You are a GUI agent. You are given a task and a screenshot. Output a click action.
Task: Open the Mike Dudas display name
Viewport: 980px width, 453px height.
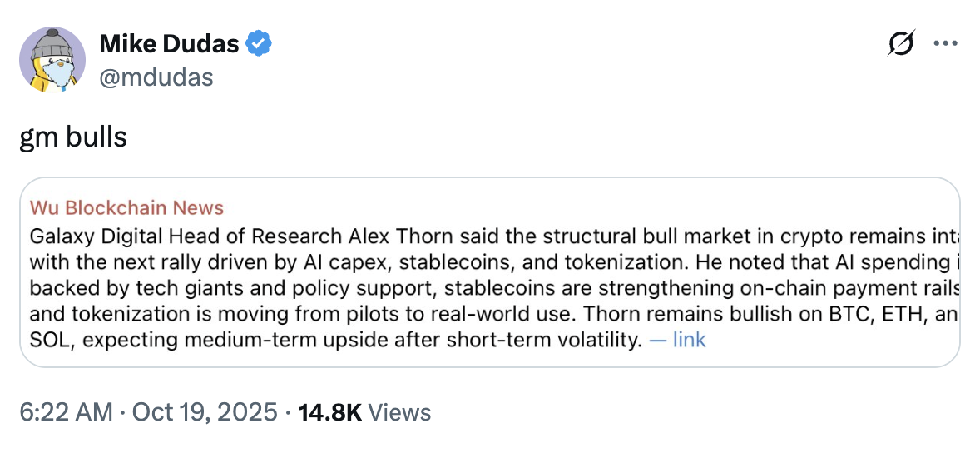coord(169,44)
